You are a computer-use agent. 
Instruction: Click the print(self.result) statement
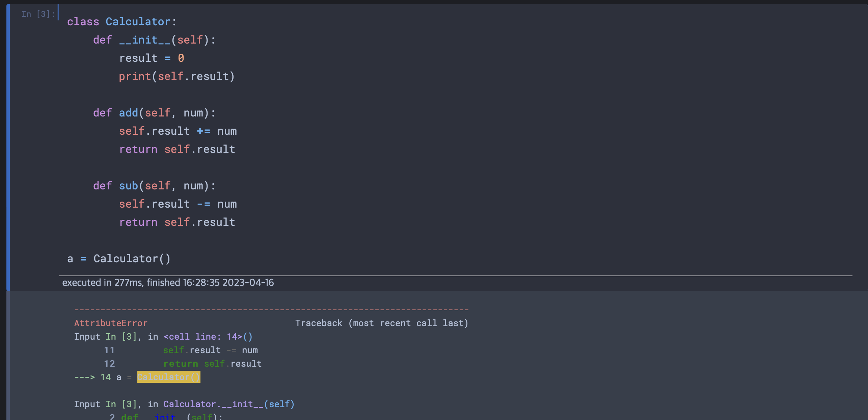[x=177, y=76]
